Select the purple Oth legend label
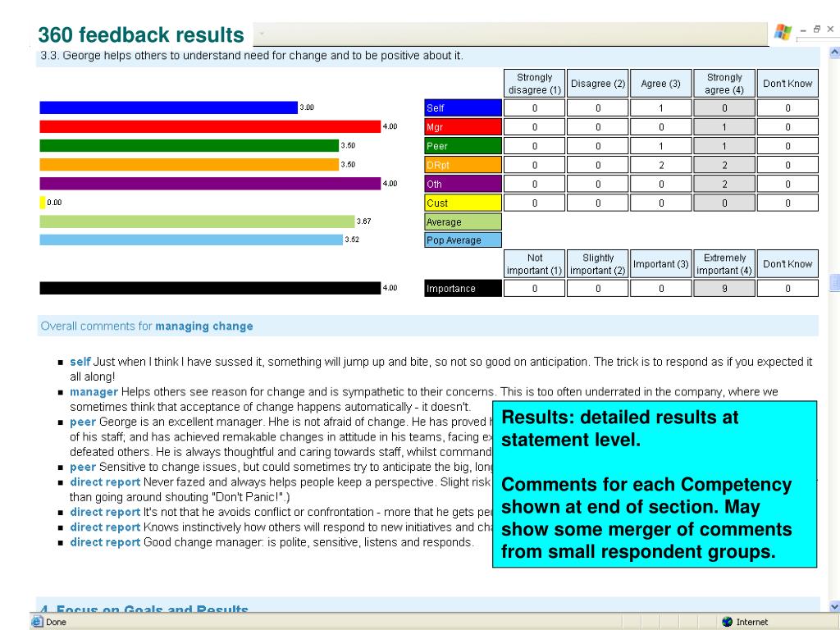 (463, 184)
